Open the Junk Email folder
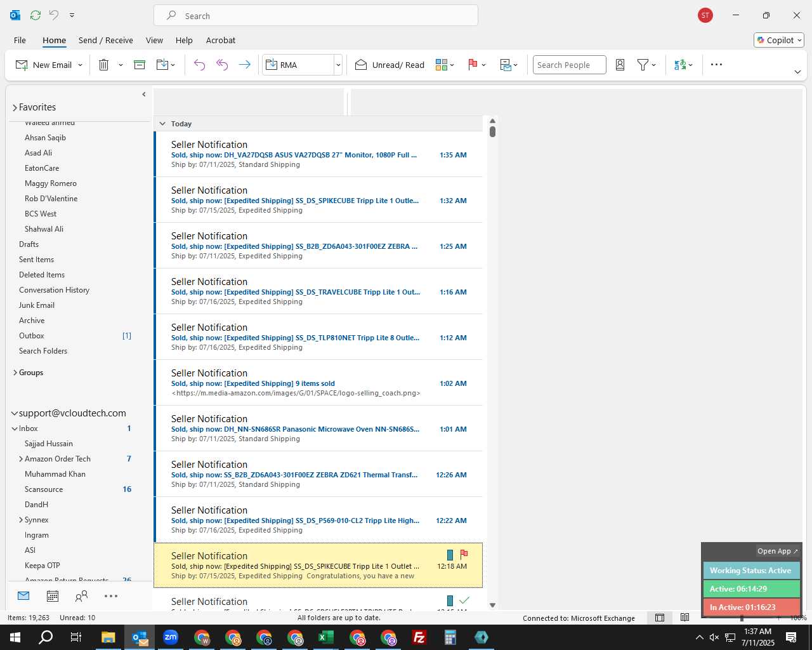812x650 pixels. pos(37,305)
